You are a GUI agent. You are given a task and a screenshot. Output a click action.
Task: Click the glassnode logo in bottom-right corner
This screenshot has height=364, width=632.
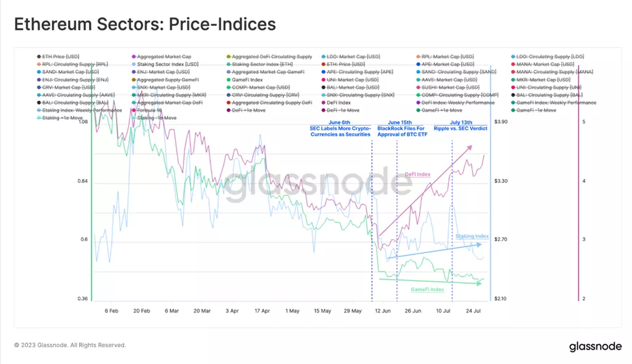click(x=595, y=346)
